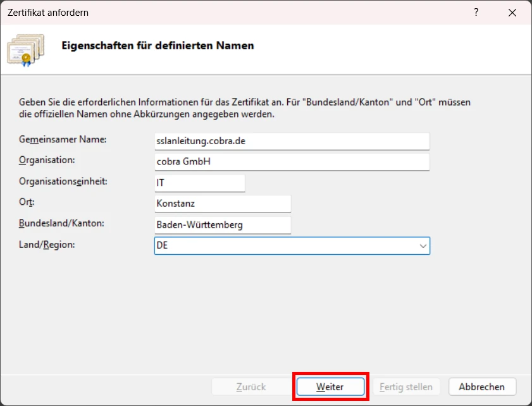
Task: Click the Organisation field containing cobra GmbH
Action: click(292, 162)
